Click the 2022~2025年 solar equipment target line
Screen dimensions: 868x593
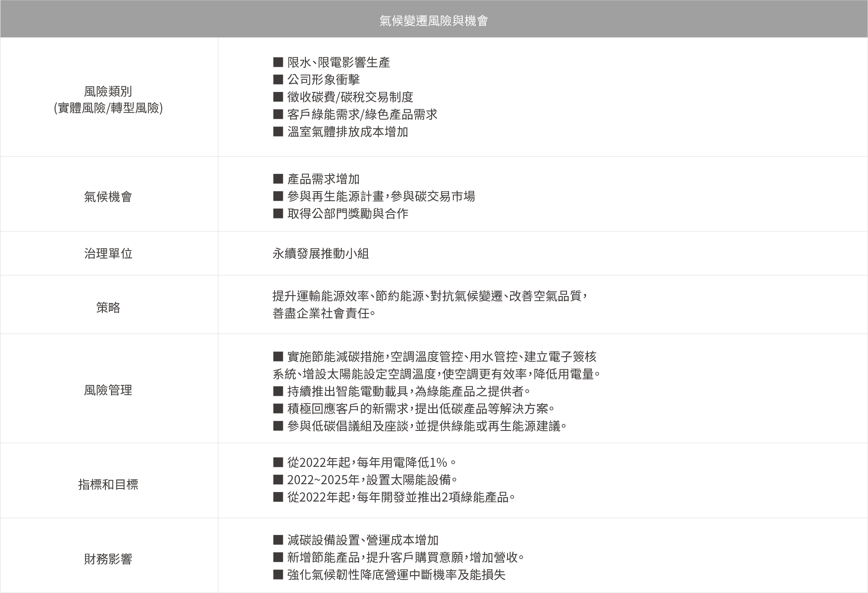pyautogui.click(x=372, y=480)
